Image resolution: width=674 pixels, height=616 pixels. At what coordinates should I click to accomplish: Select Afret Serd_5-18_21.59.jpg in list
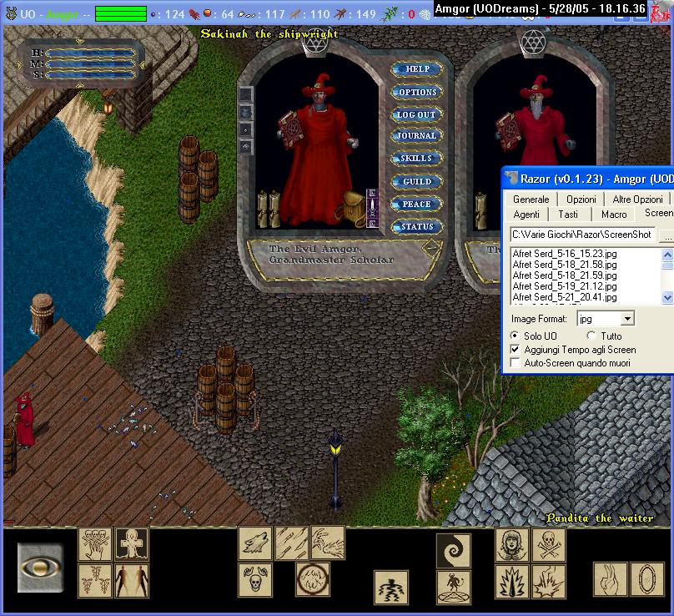pos(565,275)
